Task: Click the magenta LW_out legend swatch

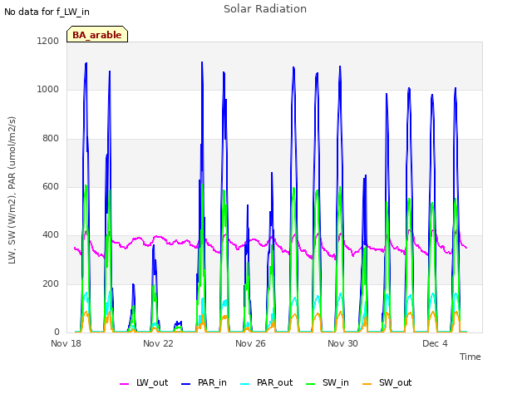Action: coord(124,384)
